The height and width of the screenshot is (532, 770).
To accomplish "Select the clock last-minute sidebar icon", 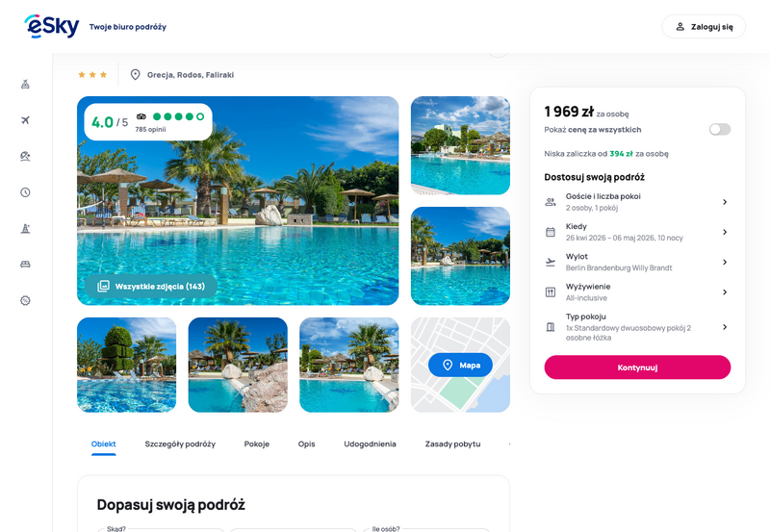I will [25, 192].
